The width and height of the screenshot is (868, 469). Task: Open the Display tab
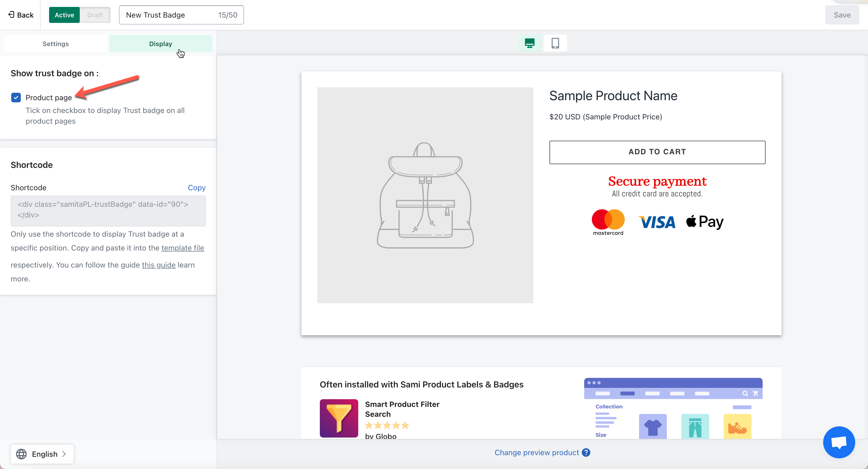point(161,44)
